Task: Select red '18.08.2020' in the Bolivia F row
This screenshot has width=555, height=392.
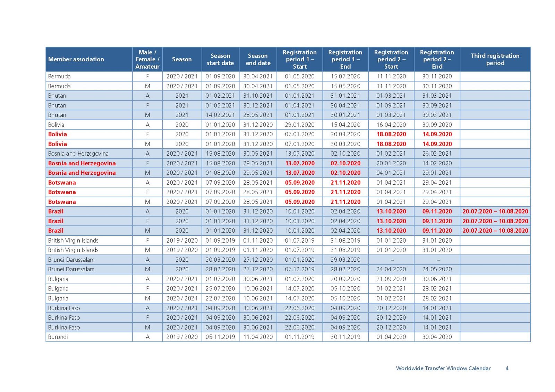Action: [x=391, y=134]
